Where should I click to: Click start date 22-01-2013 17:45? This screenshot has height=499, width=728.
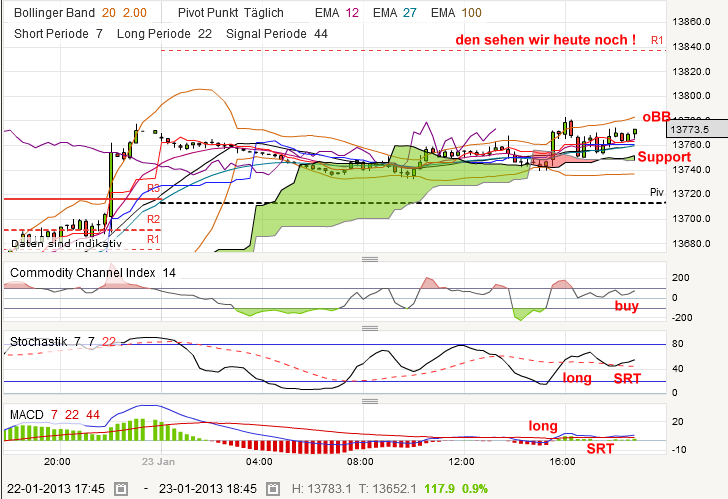[x=56, y=489]
